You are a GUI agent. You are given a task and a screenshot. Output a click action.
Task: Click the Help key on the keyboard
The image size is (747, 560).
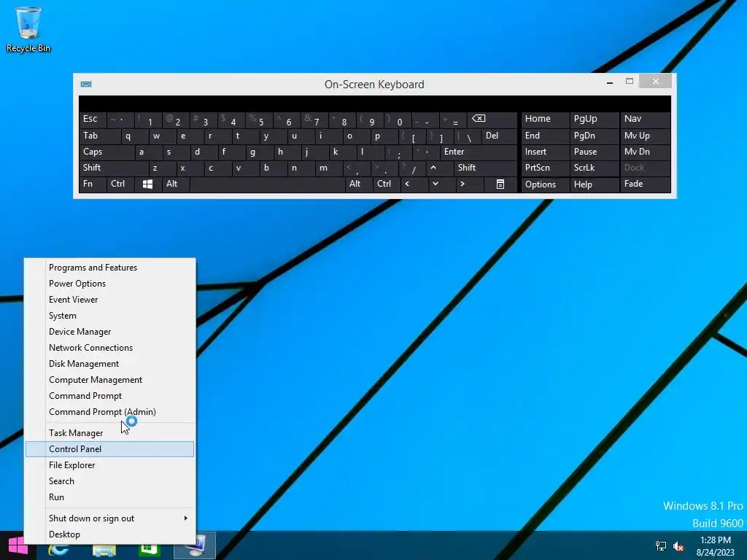pos(595,184)
